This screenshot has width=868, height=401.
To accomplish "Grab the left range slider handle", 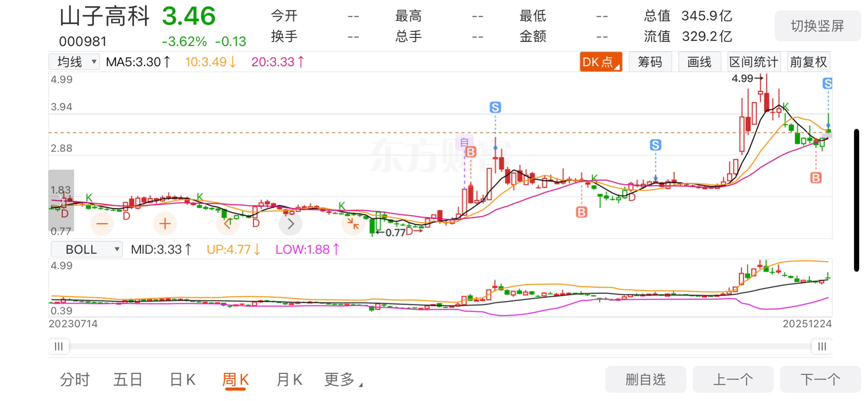I will pos(59,346).
